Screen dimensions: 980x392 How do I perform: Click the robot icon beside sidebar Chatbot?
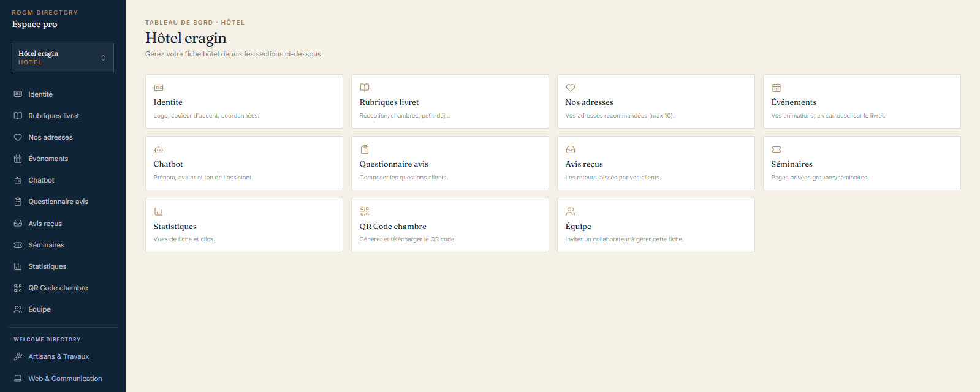(x=18, y=180)
